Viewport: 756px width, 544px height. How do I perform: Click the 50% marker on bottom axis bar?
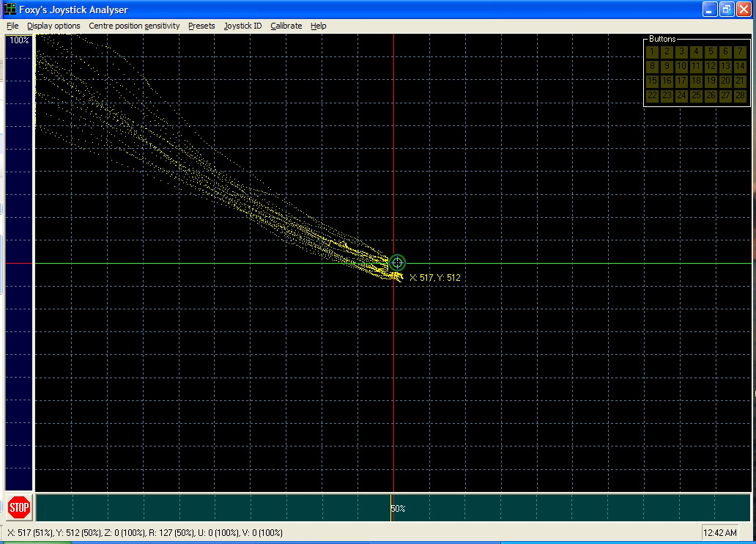[x=398, y=508]
